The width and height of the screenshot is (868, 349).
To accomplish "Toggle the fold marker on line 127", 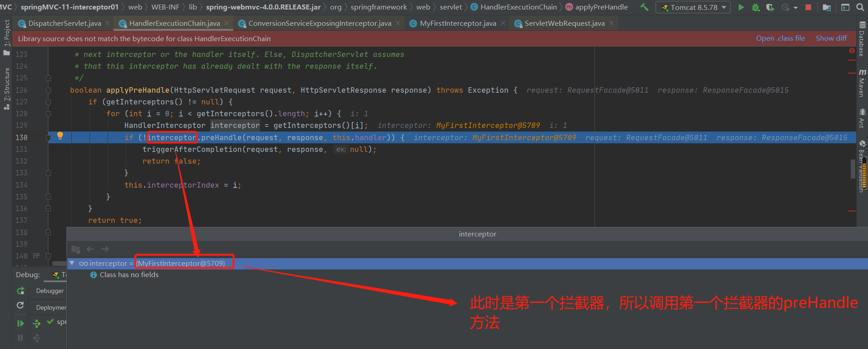I will (48, 102).
